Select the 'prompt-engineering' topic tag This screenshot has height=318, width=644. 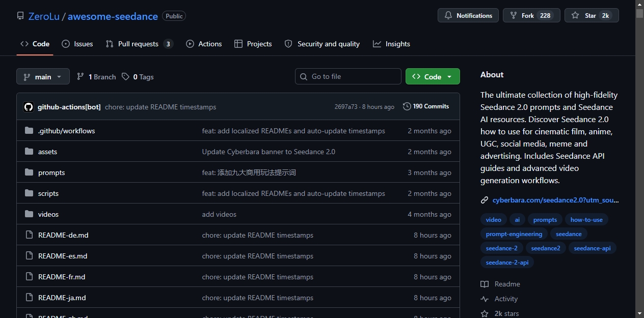pyautogui.click(x=514, y=234)
